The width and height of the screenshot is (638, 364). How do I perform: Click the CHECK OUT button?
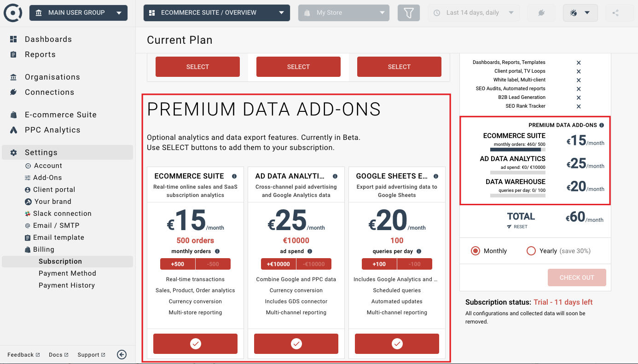pyautogui.click(x=577, y=277)
